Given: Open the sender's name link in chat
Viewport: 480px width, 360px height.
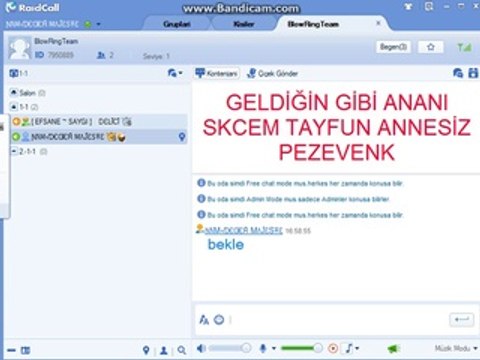Looking at the screenshot, I should coord(244,230).
